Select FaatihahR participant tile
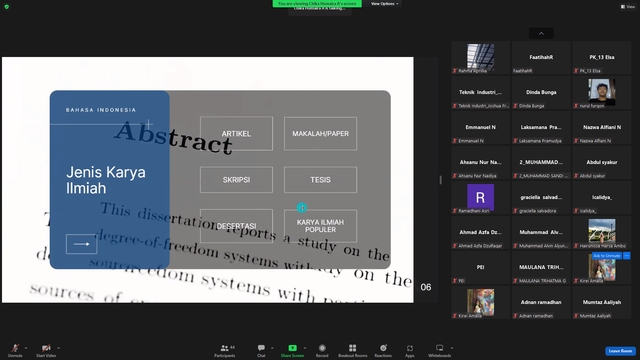Screen dimensions: 640x360 pyautogui.click(x=541, y=58)
